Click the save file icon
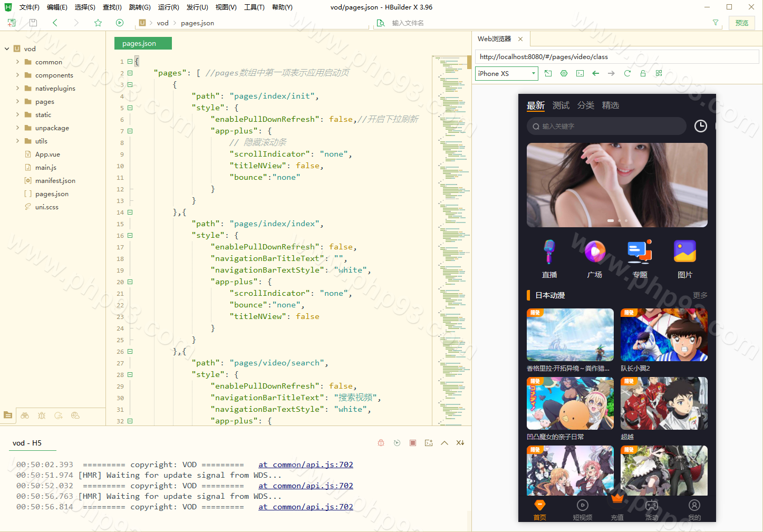 [x=33, y=23]
